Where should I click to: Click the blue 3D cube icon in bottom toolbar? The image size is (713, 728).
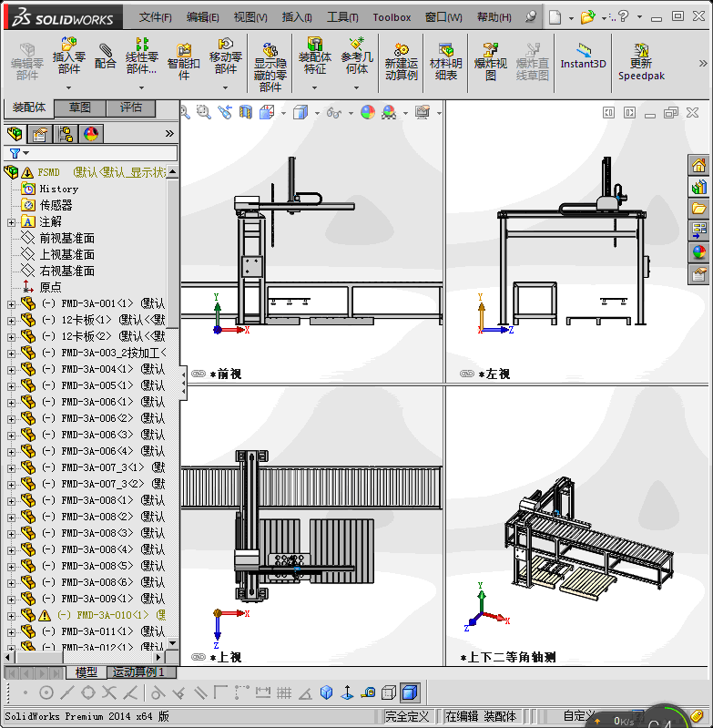tap(327, 693)
